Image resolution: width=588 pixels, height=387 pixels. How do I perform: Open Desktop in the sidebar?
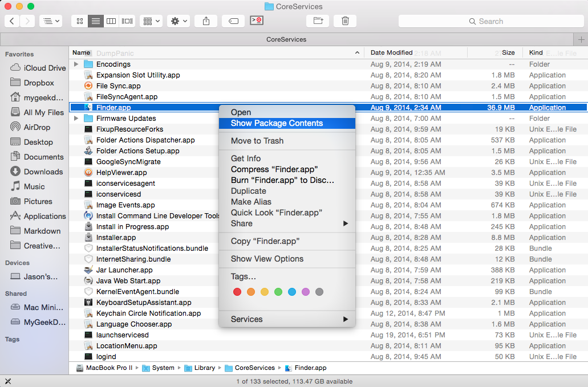tap(31, 142)
